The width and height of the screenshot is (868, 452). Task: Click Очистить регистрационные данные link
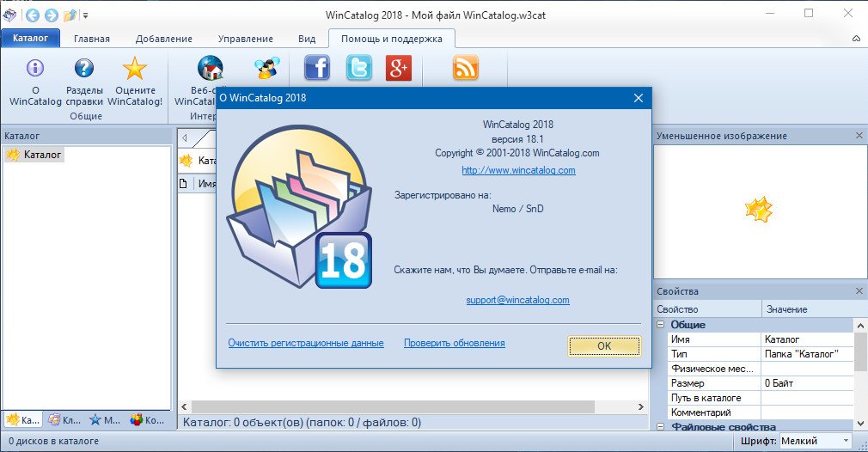coord(306,343)
